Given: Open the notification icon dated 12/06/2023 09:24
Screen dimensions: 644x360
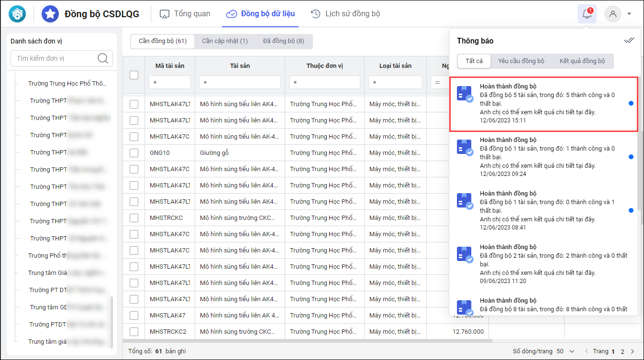Looking at the screenshot, I should 465,148.
